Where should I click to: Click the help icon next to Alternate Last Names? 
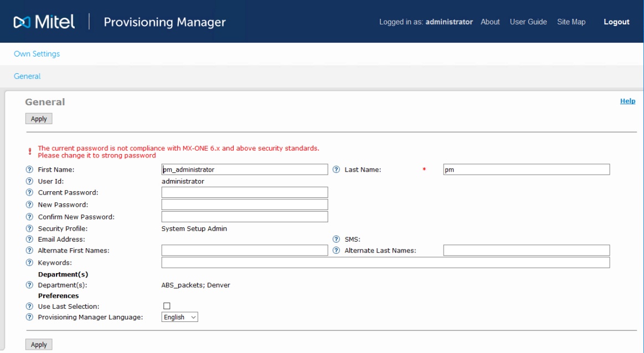(x=336, y=250)
